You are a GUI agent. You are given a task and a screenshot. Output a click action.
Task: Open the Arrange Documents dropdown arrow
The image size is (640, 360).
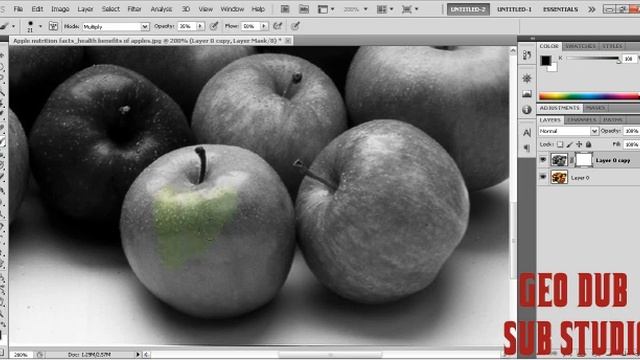coord(392,9)
